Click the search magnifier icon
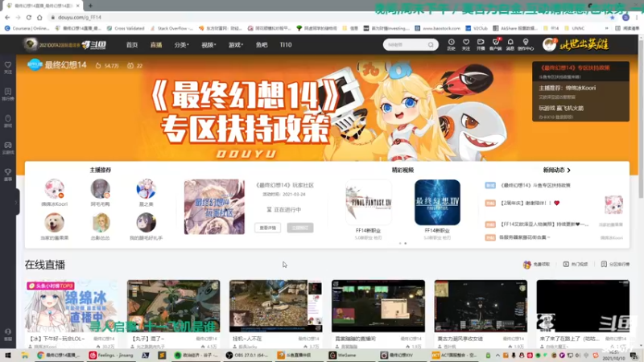644x362 pixels. tap(431, 45)
